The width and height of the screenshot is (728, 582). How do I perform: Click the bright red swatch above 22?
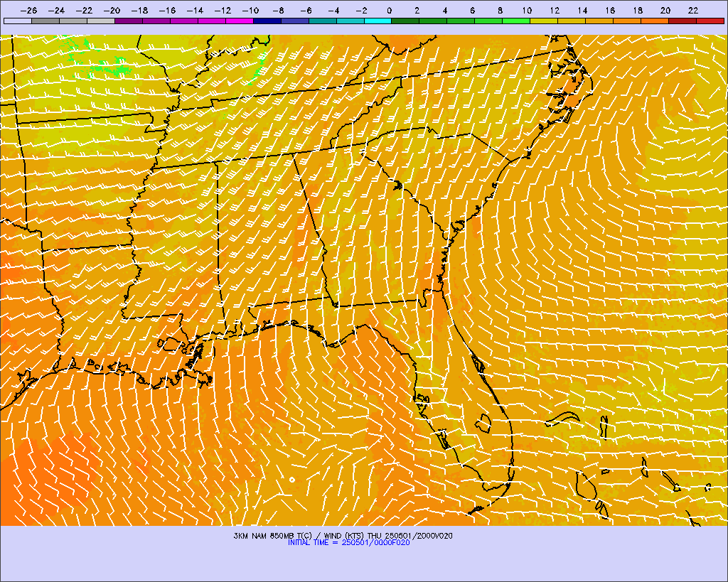(710, 21)
